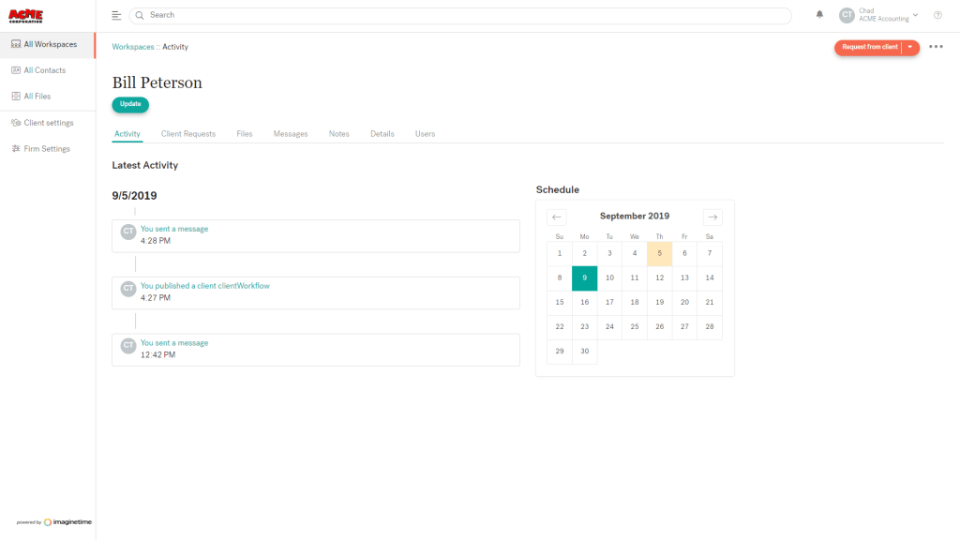
Task: Select highlighted September 9 on the calendar
Action: 585,278
